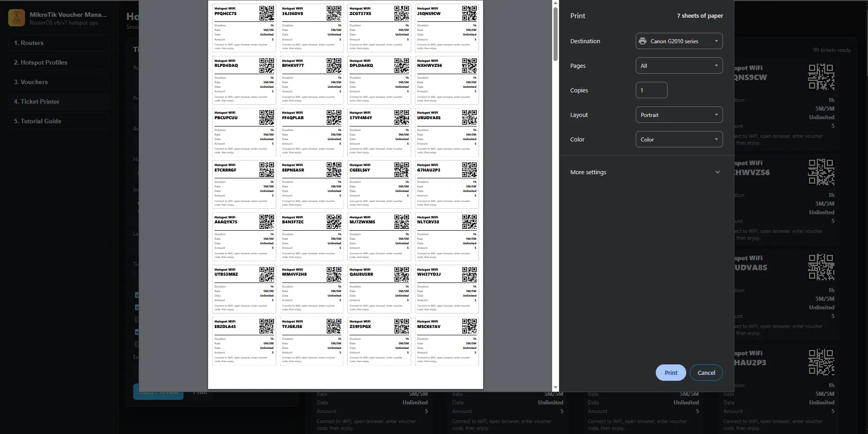
Task: Cancel the print dialog
Action: 706,373
